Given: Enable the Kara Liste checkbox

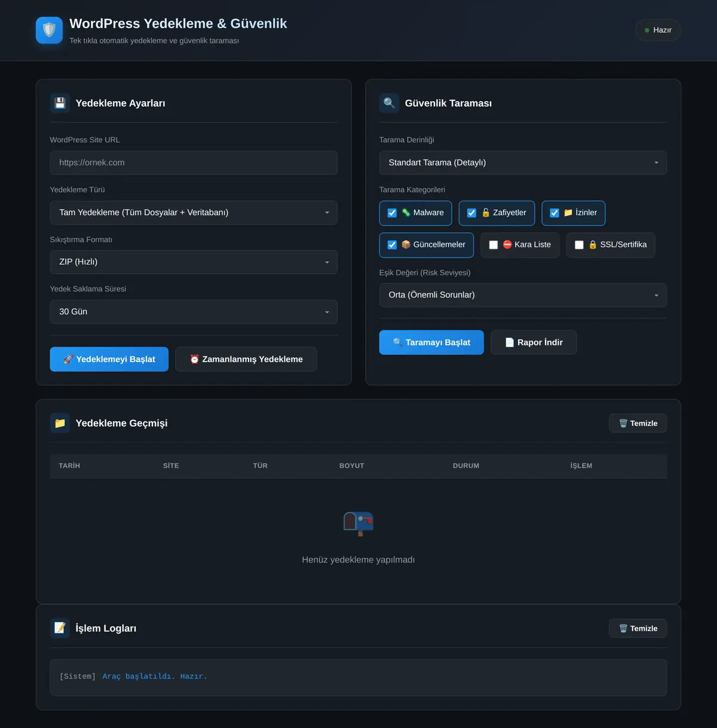Looking at the screenshot, I should coord(494,245).
